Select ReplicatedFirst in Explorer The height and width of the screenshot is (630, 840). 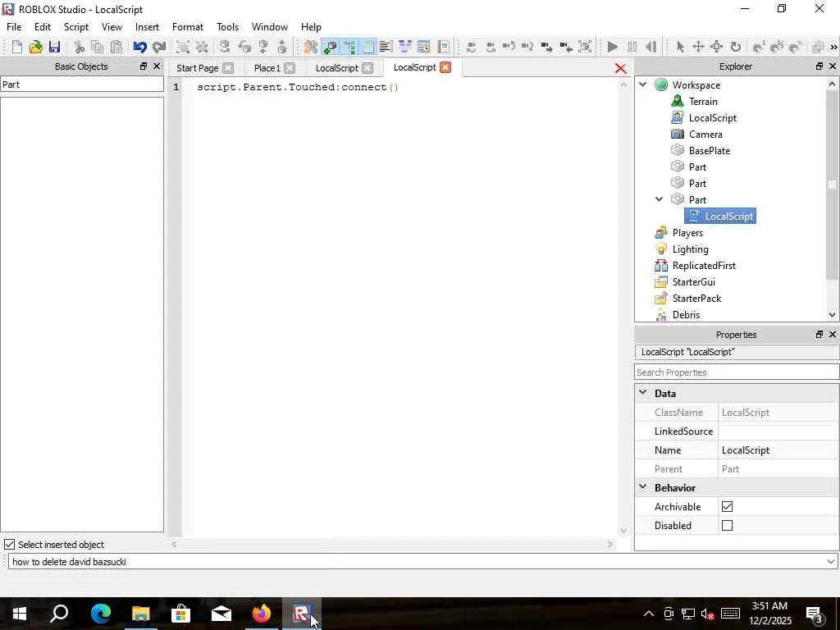(x=704, y=265)
